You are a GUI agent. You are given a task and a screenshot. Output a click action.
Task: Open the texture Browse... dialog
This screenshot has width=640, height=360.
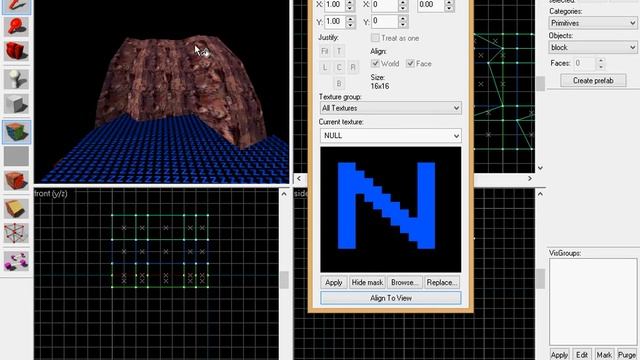point(404,282)
